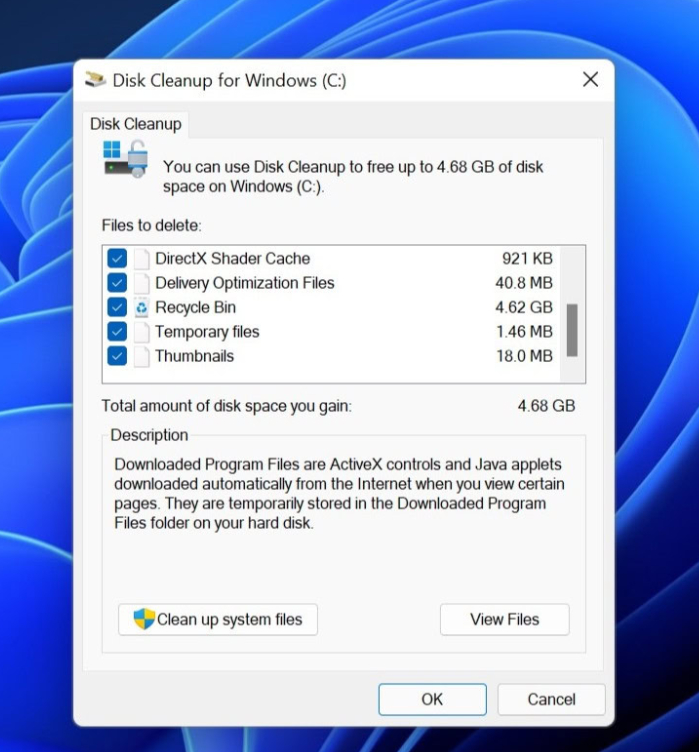Click the Disk Cleanup title bar icon
Screen dimensions: 699x752
[x=95, y=80]
